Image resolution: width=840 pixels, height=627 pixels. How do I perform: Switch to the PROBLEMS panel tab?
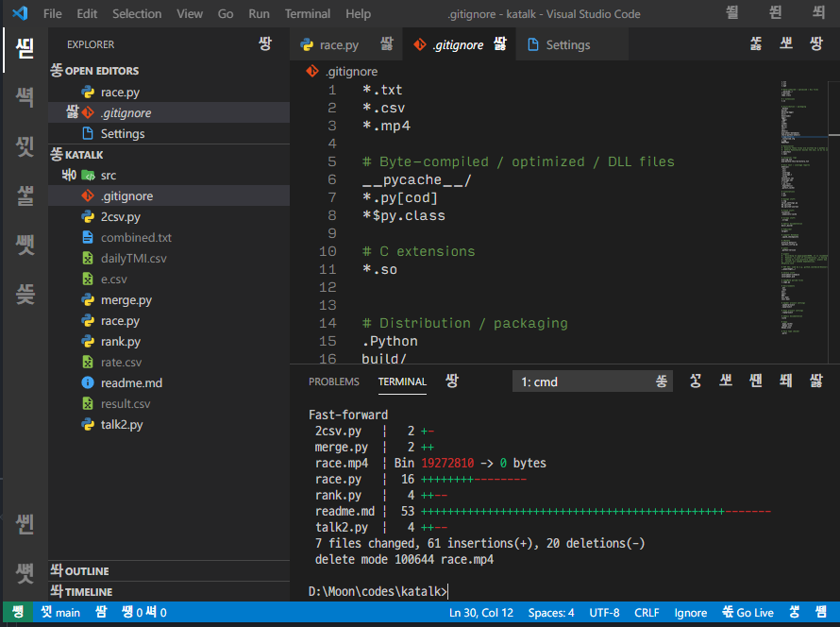coord(334,381)
